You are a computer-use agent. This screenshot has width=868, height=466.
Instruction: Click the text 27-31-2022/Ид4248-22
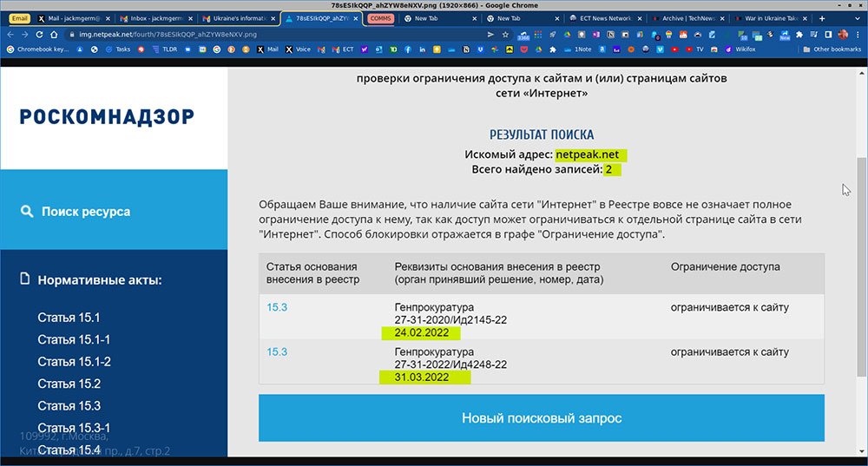click(x=450, y=364)
